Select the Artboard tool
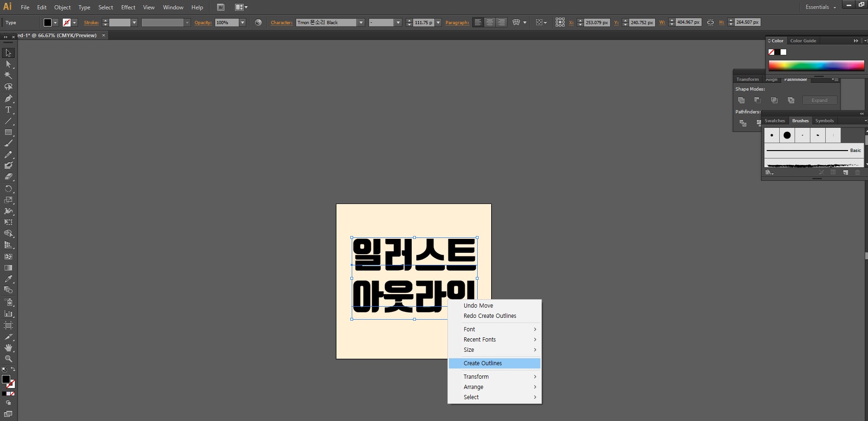Viewport: 868px width, 421px height. pos(8,325)
